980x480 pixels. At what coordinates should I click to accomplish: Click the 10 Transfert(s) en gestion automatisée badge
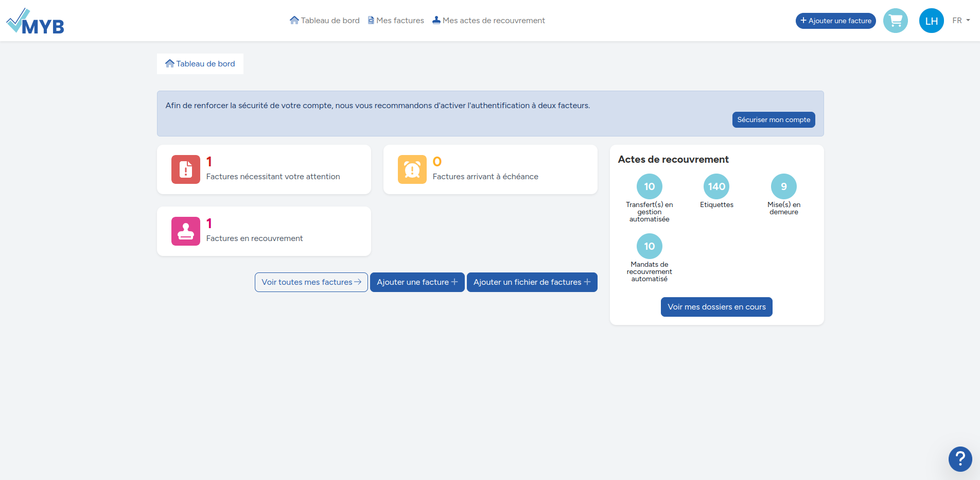point(649,186)
